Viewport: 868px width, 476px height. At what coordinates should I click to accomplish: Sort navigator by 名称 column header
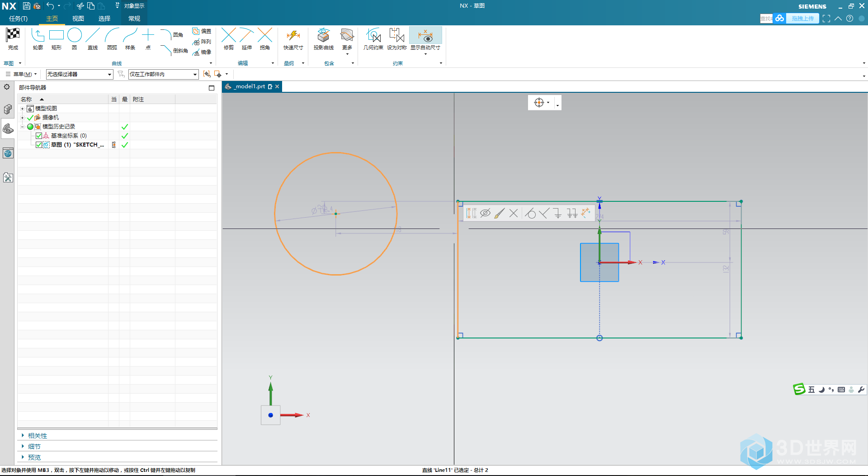63,99
